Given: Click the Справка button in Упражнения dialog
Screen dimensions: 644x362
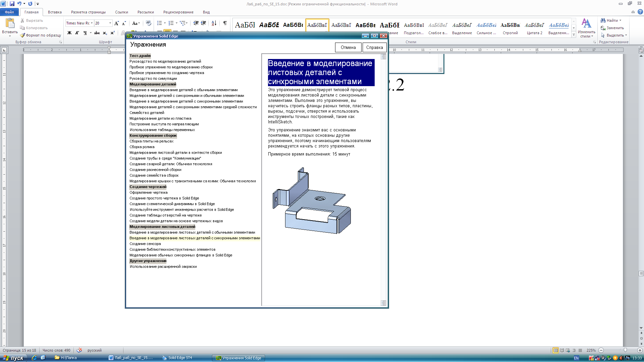Looking at the screenshot, I should [x=374, y=47].
